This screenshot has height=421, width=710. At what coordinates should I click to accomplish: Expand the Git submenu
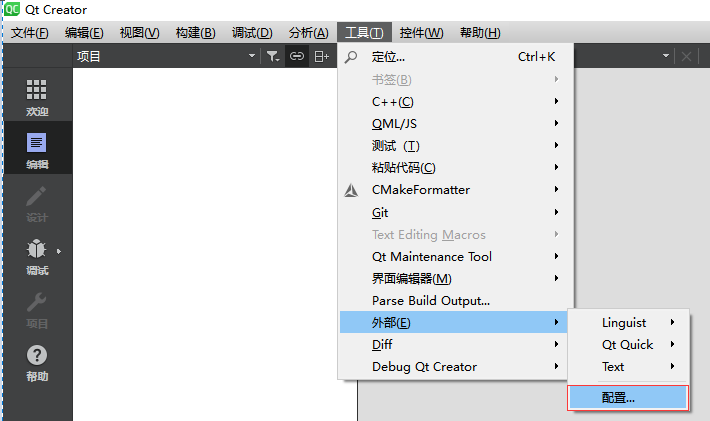pos(456,212)
